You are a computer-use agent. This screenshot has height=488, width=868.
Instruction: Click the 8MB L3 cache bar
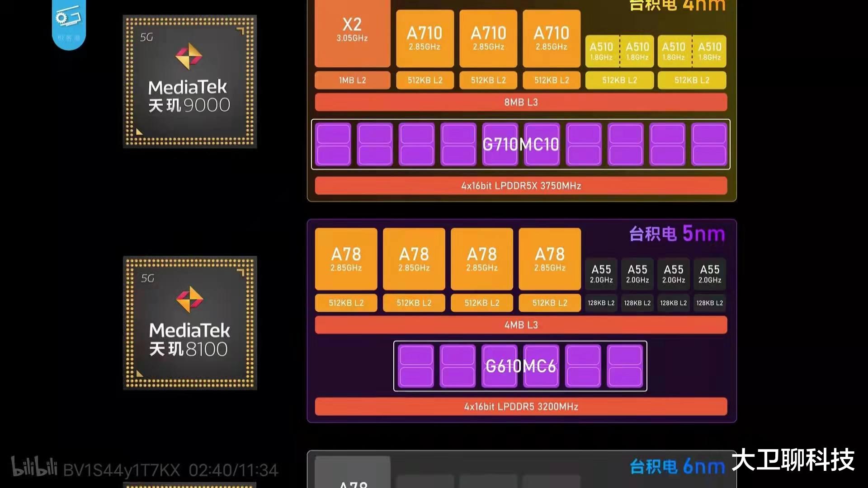[521, 102]
